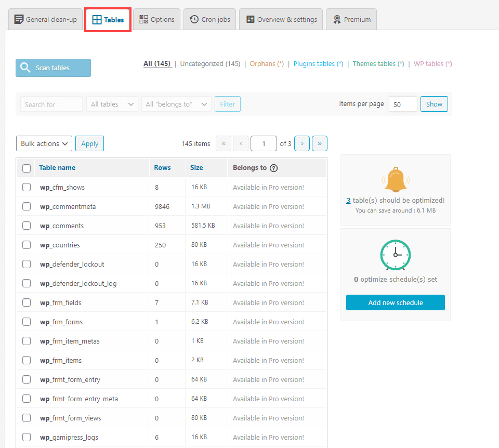Open the All tables filter dropdown
Screen dimensions: 499x448
[x=112, y=104]
